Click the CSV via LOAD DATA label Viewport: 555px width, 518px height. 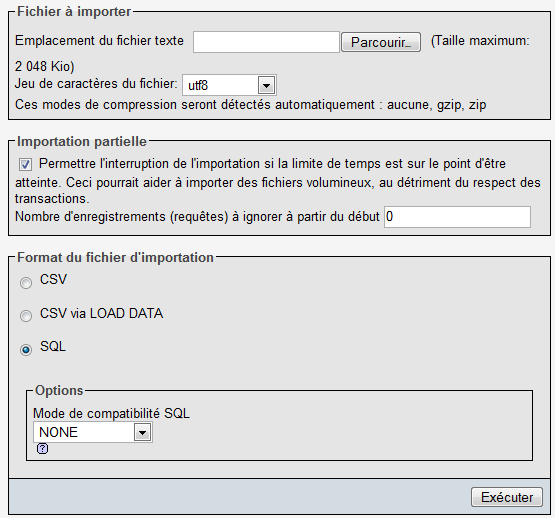click(101, 313)
